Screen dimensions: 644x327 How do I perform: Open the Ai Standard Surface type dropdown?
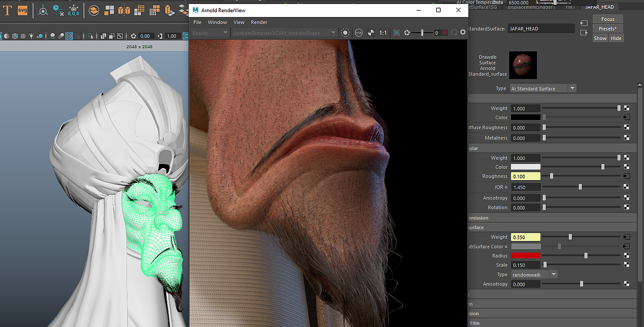[x=543, y=89]
